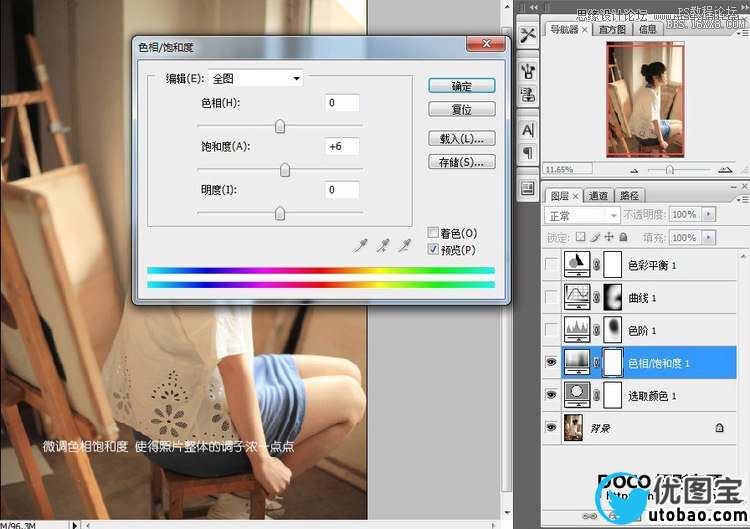The width and height of the screenshot is (750, 529).
Task: Open the 编辑 dropdown set to 全图
Action: click(x=255, y=78)
